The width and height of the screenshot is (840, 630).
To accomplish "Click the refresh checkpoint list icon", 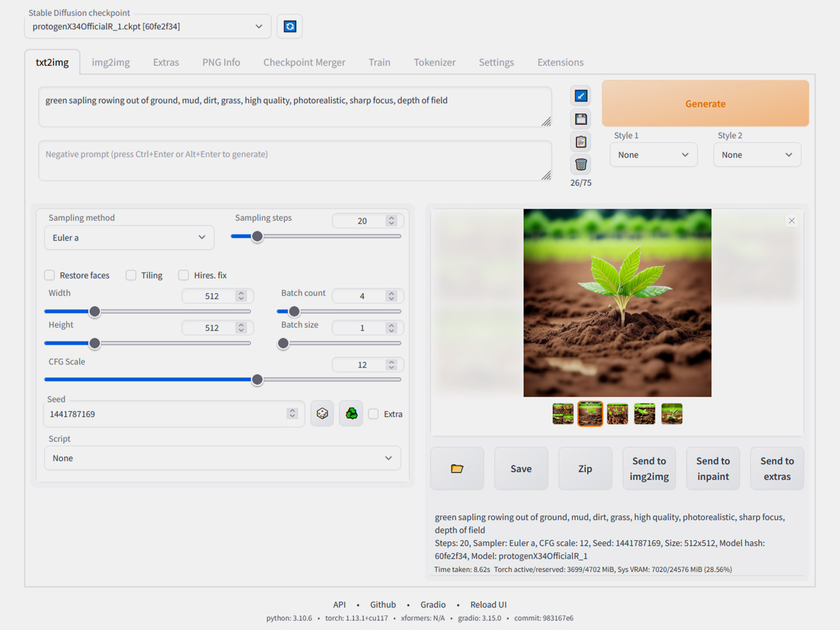I will coord(290,26).
